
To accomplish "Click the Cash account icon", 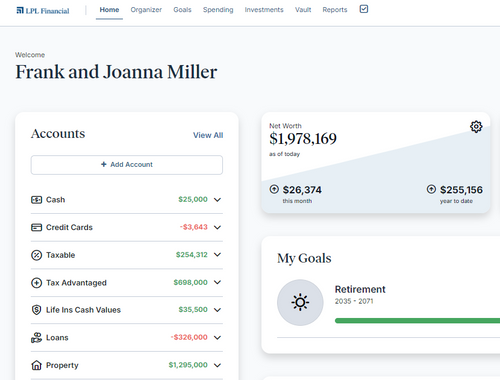I will coord(36,200).
